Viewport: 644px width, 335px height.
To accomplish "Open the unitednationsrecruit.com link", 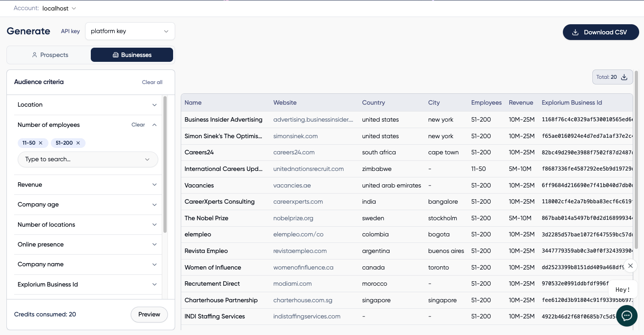I will [x=308, y=169].
